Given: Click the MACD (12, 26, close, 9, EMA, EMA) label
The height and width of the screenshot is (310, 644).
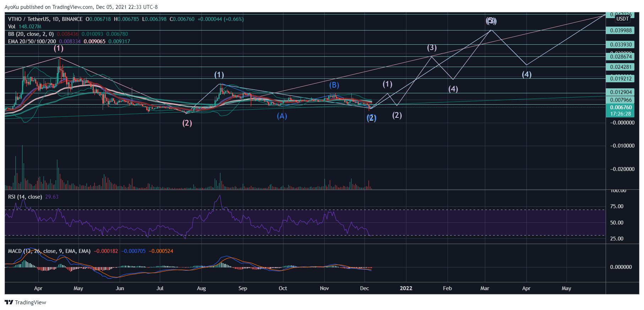Looking at the screenshot, I should (49, 251).
